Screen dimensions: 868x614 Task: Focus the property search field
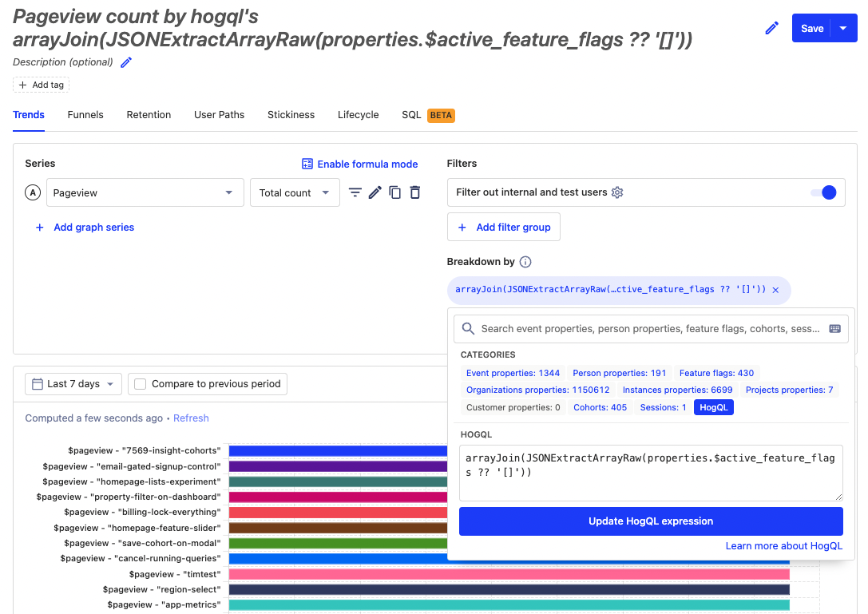(x=651, y=329)
